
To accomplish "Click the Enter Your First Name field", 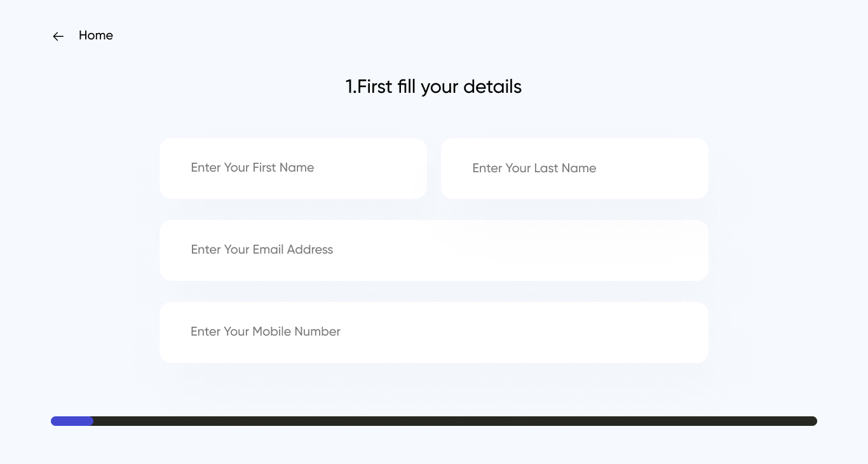I will [293, 168].
